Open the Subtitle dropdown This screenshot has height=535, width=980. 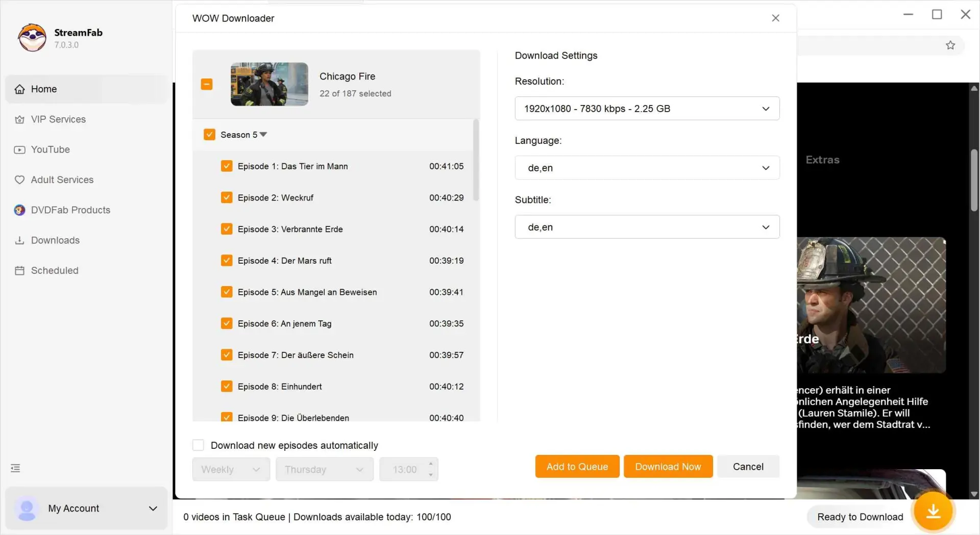(647, 227)
